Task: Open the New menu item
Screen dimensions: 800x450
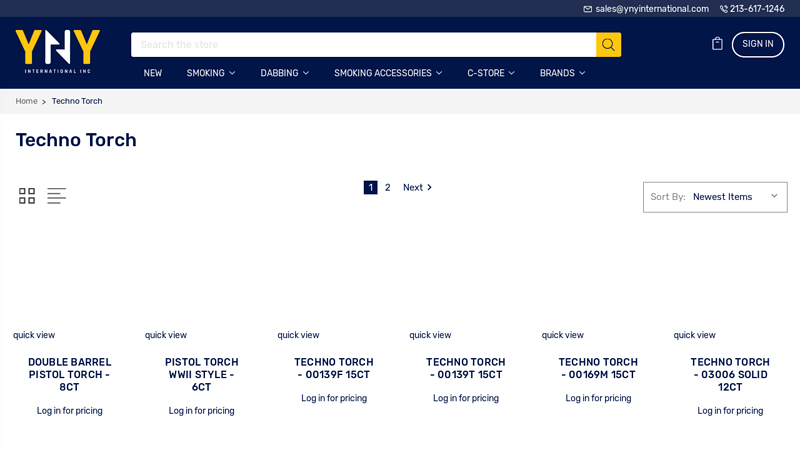Action: [152, 73]
